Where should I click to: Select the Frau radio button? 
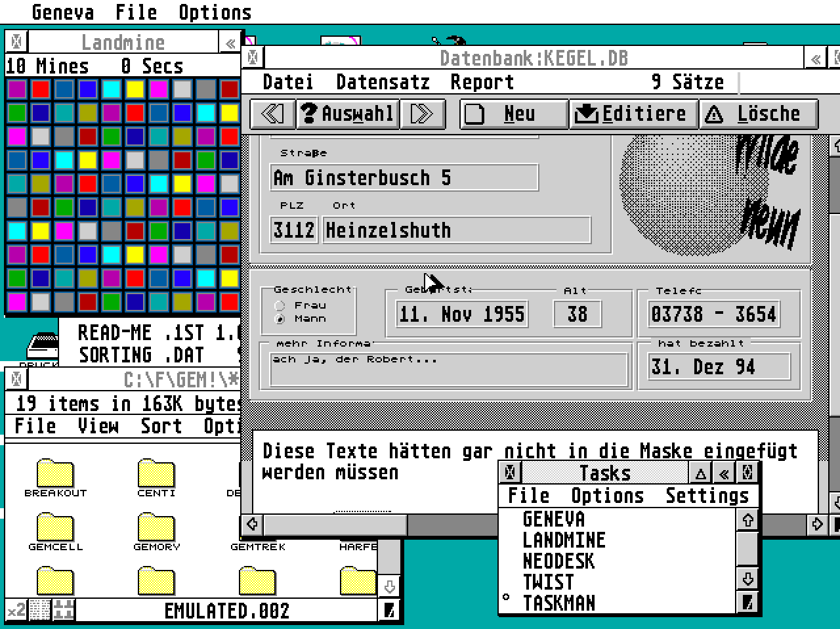pyautogui.click(x=280, y=305)
